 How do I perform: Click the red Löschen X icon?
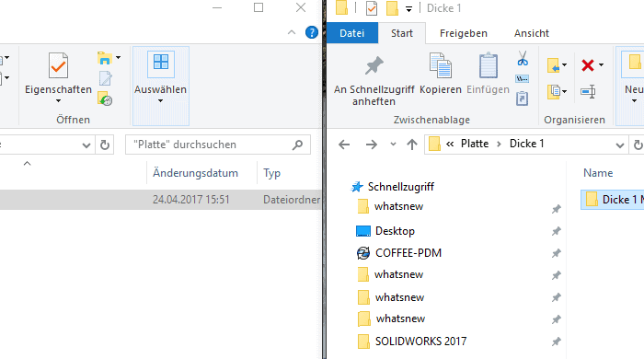(588, 65)
